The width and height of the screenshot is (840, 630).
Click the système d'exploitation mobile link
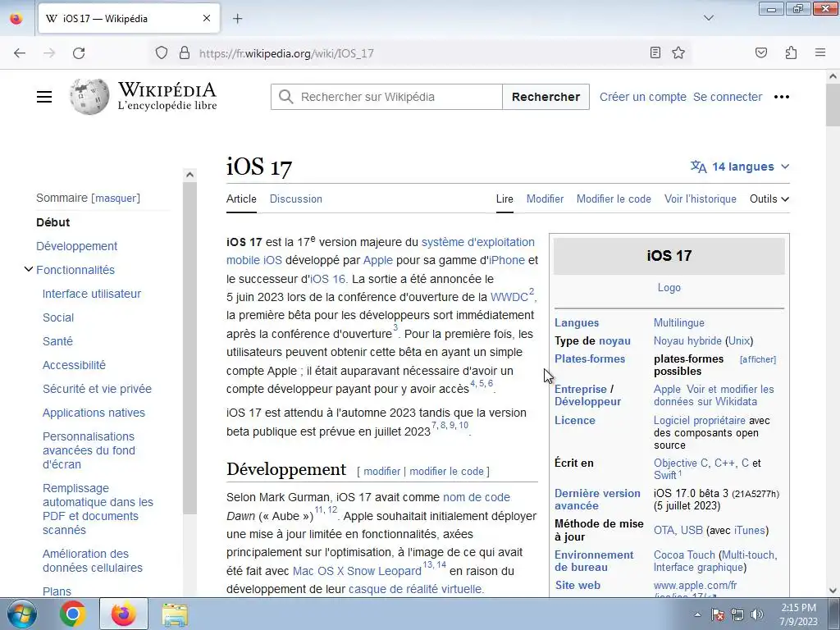478,242
